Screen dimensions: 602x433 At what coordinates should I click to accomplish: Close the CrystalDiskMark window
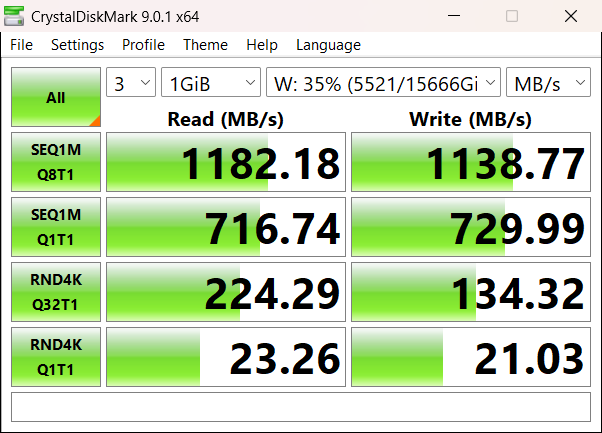tap(569, 17)
